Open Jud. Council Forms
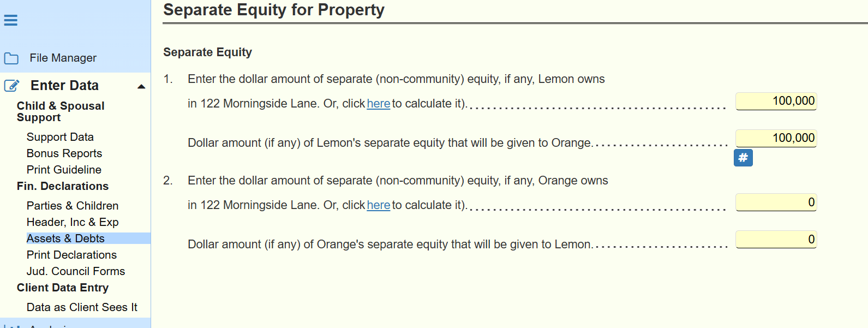This screenshot has width=868, height=328. click(x=76, y=271)
